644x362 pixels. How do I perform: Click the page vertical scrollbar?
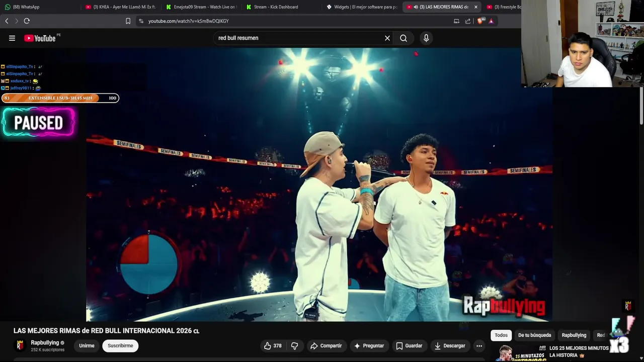pyautogui.click(x=641, y=106)
